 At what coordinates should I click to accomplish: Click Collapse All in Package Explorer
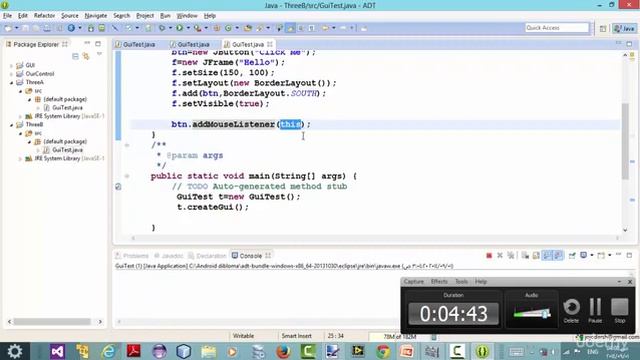[x=75, y=56]
